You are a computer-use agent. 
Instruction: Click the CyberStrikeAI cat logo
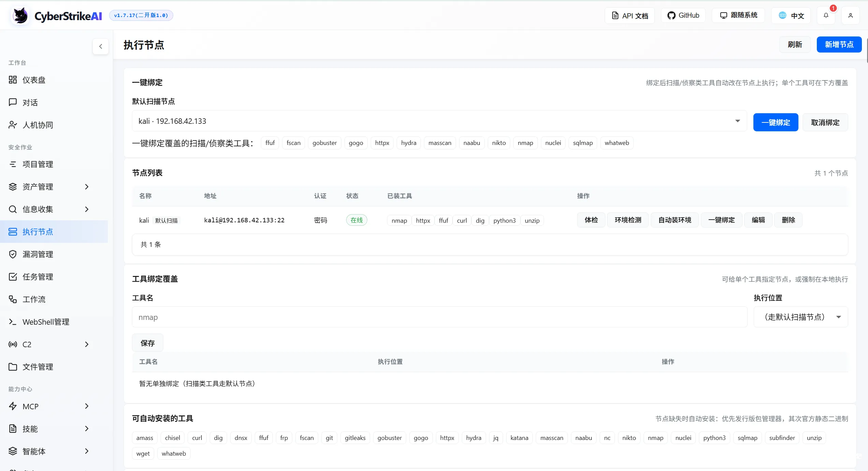click(x=20, y=15)
